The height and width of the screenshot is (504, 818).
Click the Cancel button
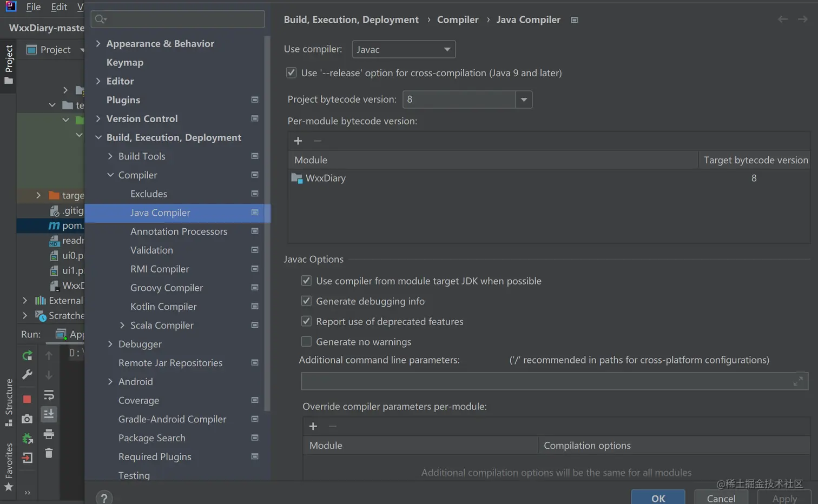point(721,498)
